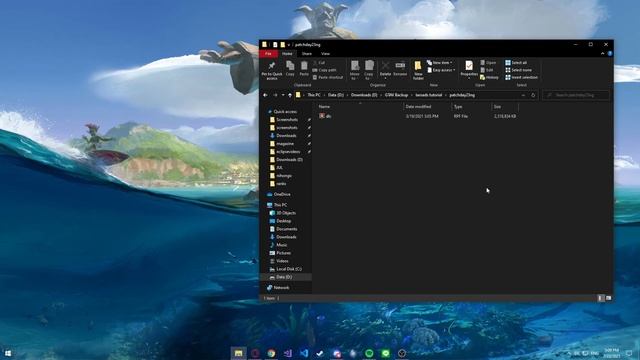The image size is (640, 360).
Task: Open Documents under This PC
Action: pyautogui.click(x=286, y=229)
